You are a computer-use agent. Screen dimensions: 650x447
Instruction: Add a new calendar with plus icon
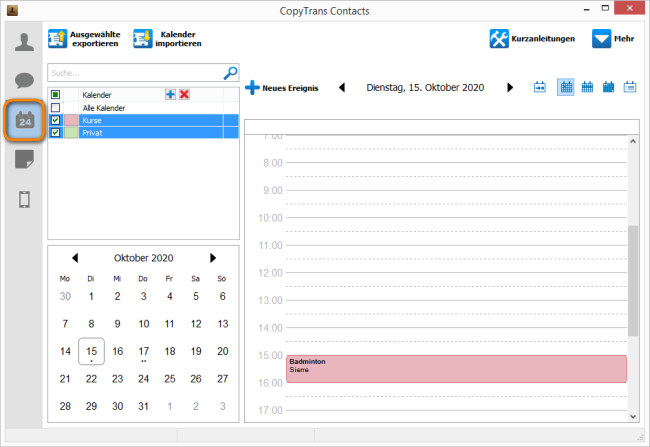tap(170, 95)
